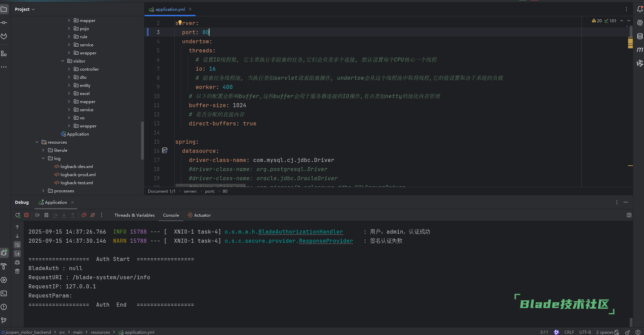644x335 pixels.
Task: Open the Structure tool window icon
Action: click(x=4, y=54)
